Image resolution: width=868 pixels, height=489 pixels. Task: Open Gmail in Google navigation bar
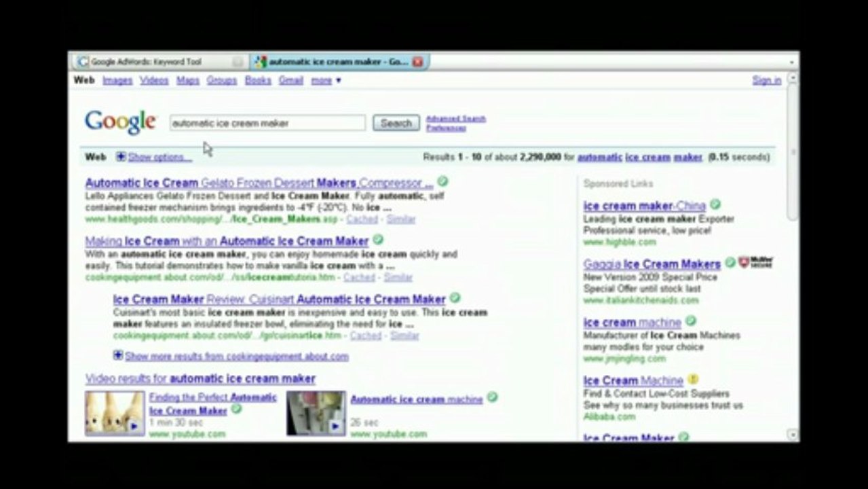pos(290,80)
